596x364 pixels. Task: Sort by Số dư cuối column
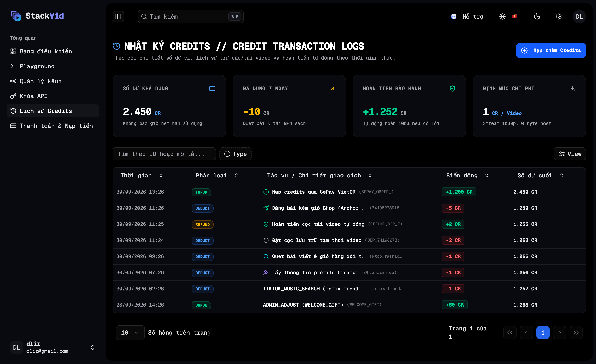pos(540,175)
